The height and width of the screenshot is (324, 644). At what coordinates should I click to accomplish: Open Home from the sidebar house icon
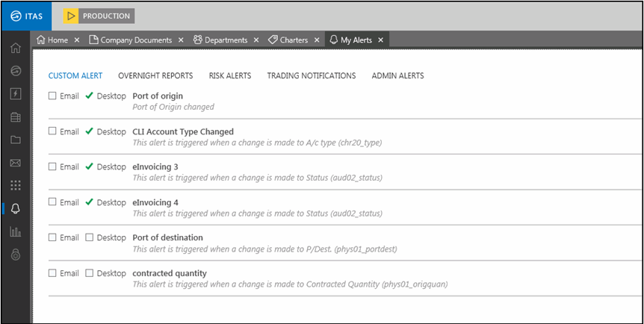[15, 48]
